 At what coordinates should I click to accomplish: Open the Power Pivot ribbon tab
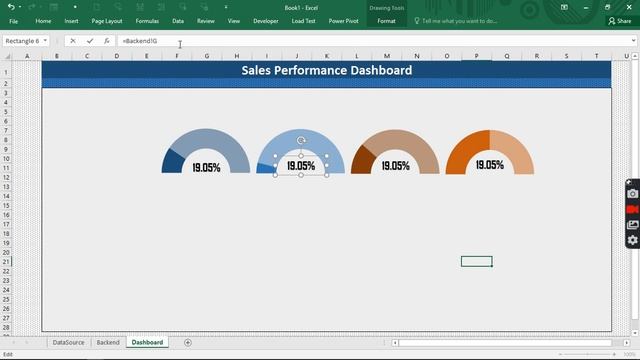pyautogui.click(x=344, y=21)
